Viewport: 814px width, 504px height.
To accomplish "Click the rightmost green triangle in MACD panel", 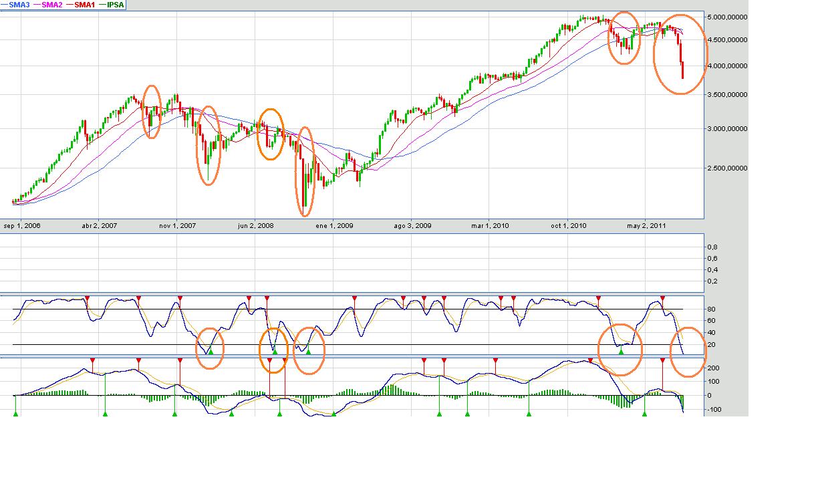I will (644, 414).
